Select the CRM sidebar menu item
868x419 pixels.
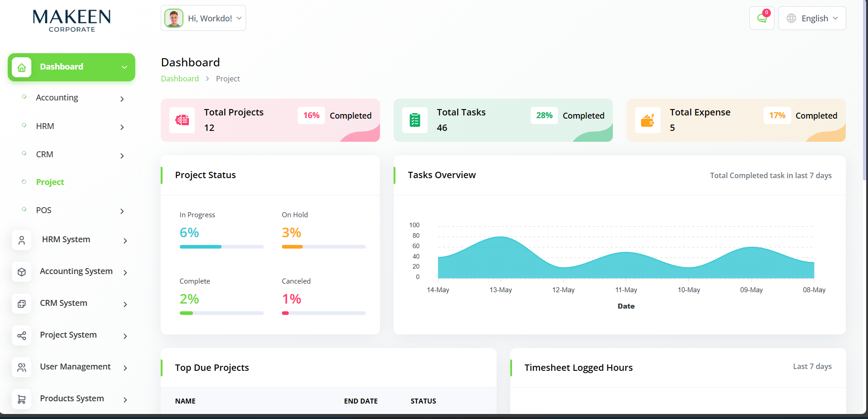(44, 155)
